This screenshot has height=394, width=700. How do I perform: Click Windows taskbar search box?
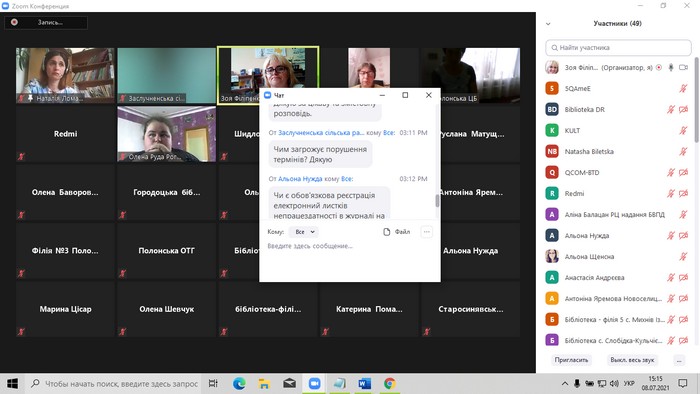114,383
